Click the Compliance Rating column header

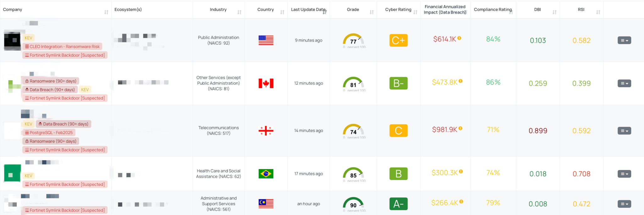(493, 9)
